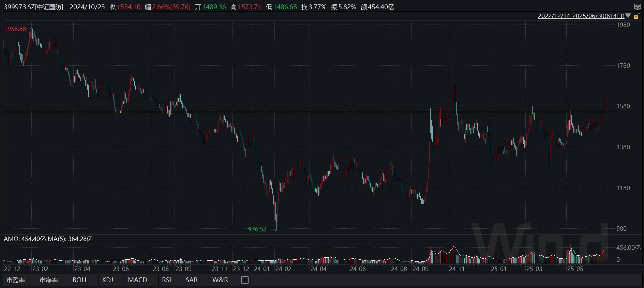Click the 23-04 time axis label

tap(83, 269)
